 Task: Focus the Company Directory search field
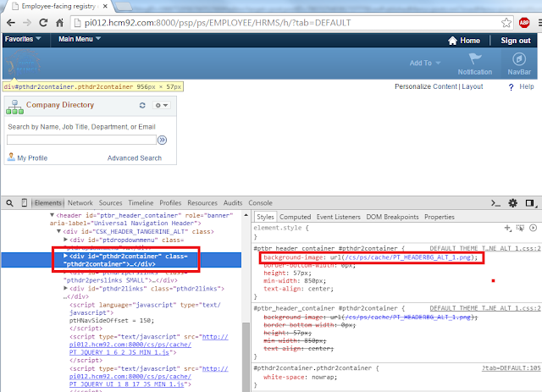coord(81,140)
